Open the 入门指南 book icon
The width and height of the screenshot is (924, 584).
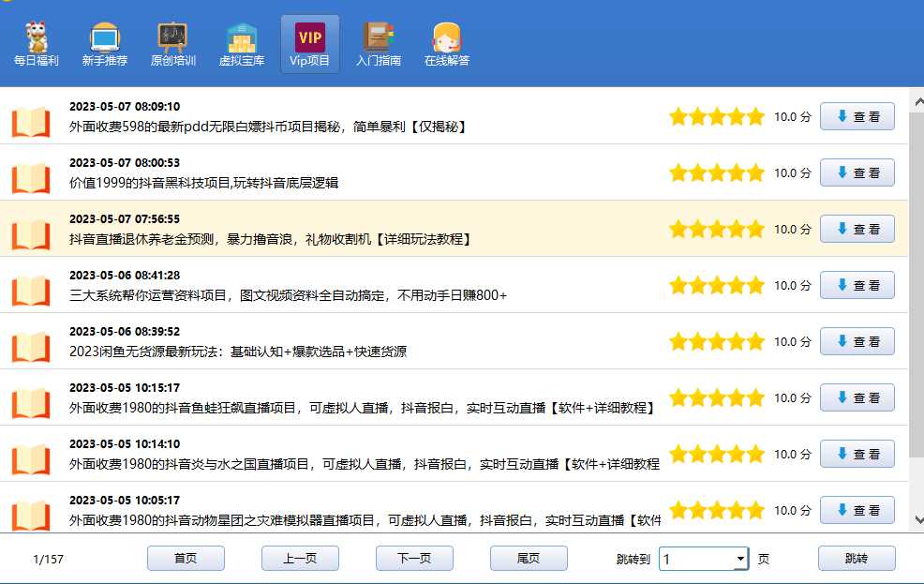click(379, 44)
